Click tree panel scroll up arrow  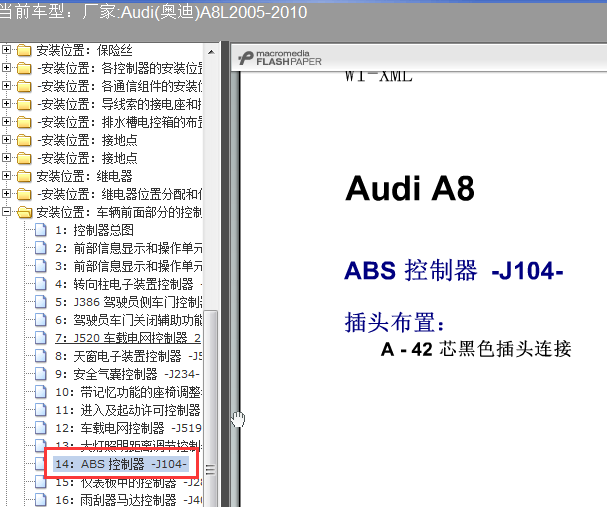point(211,51)
